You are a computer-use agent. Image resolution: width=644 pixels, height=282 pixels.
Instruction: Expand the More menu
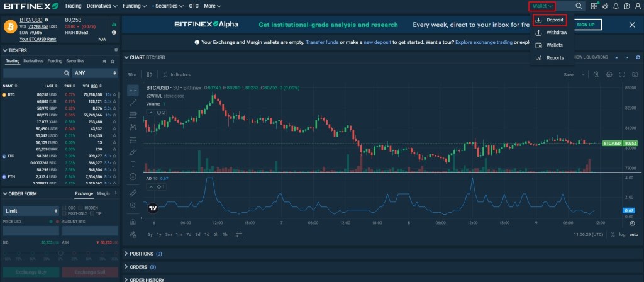(213, 6)
